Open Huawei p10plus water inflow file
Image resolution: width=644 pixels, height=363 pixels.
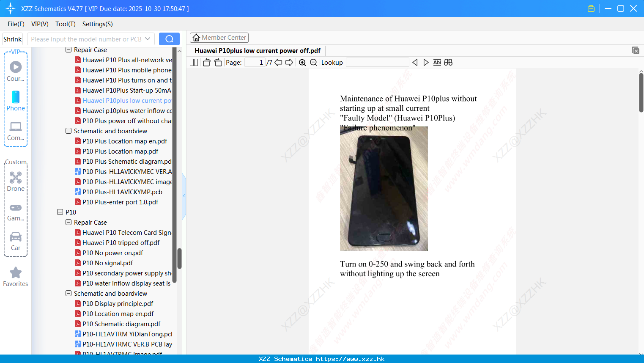click(x=123, y=111)
